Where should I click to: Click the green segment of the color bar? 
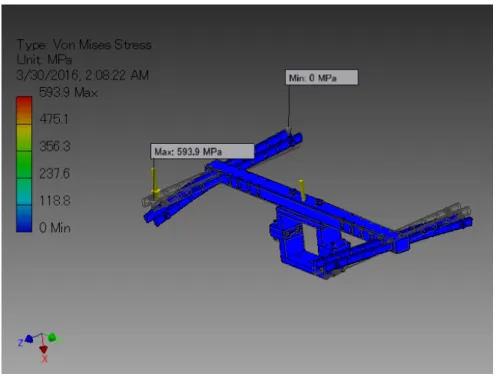click(x=24, y=165)
